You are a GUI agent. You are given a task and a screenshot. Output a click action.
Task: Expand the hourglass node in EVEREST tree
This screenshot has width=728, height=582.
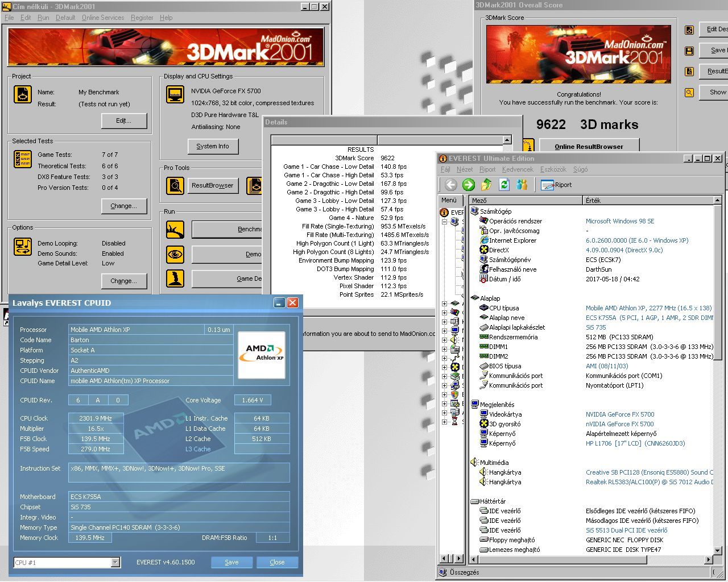click(445, 422)
